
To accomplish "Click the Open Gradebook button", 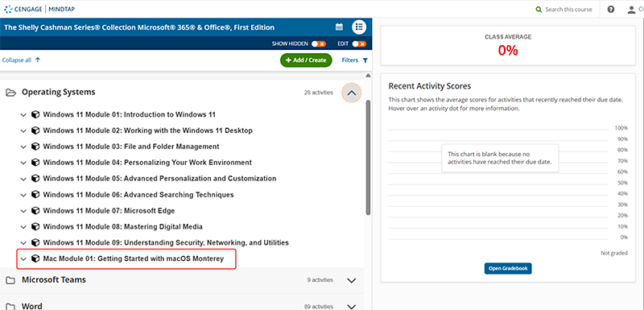I will (508, 268).
